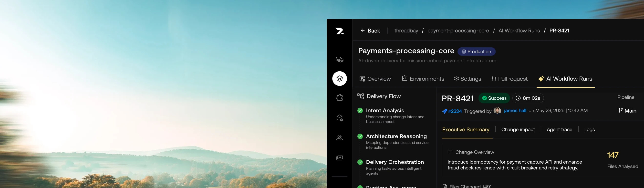
Task: Click the Architecture Reasoning green checkmark
Action: click(360, 136)
